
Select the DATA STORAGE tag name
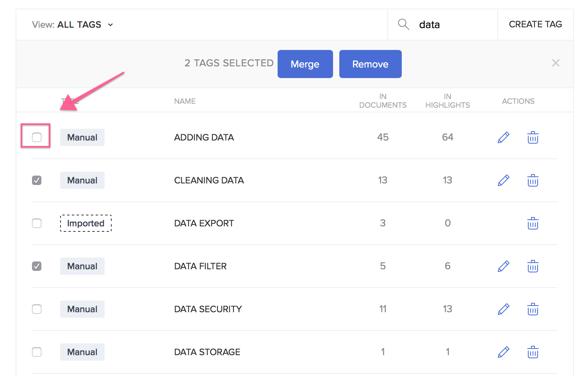click(x=207, y=352)
